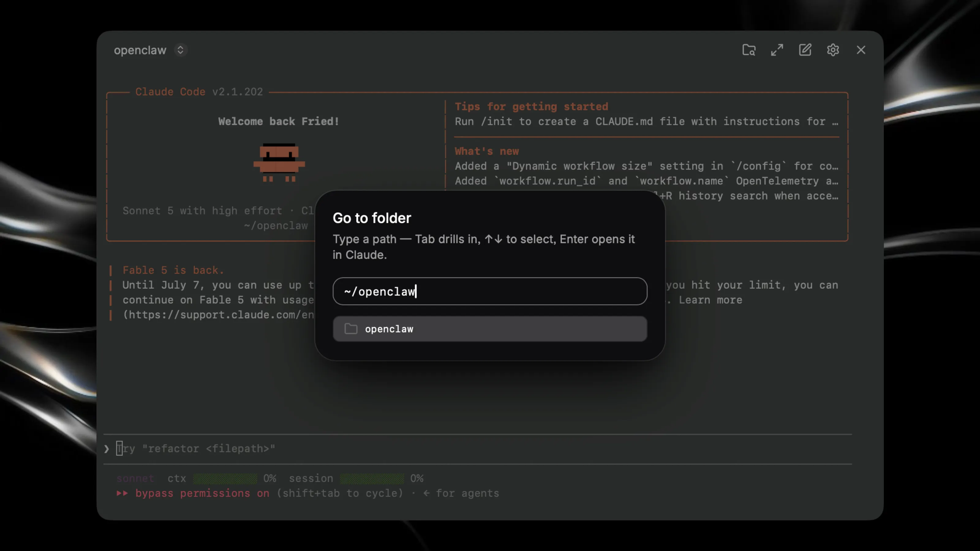Click the session usage progress bar
The image size is (980, 551).
click(x=372, y=478)
